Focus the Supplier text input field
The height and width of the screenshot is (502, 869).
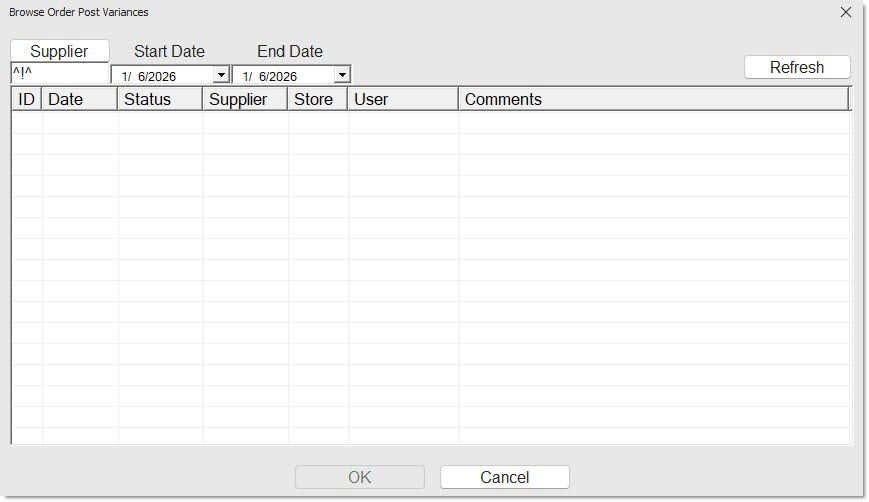click(x=59, y=74)
